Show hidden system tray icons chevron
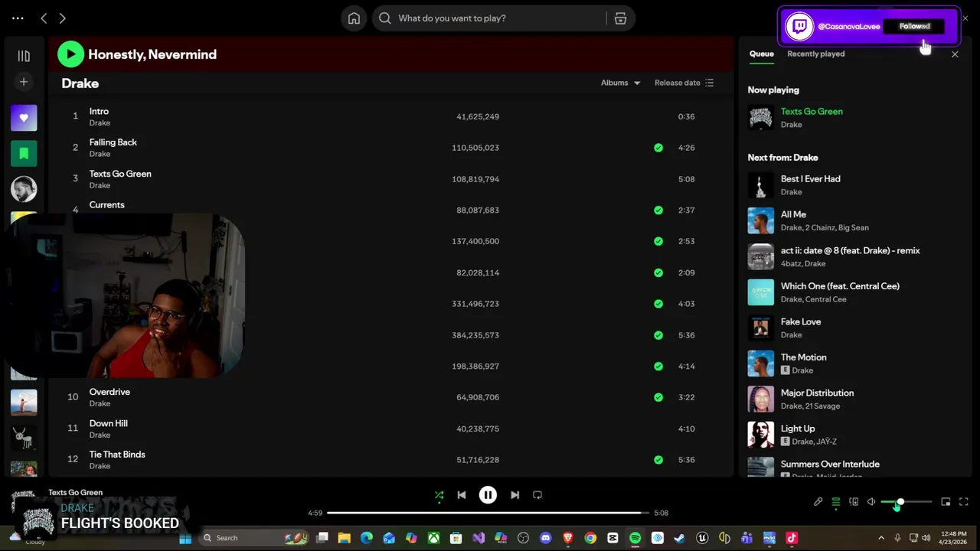This screenshot has height=551, width=980. point(880,538)
